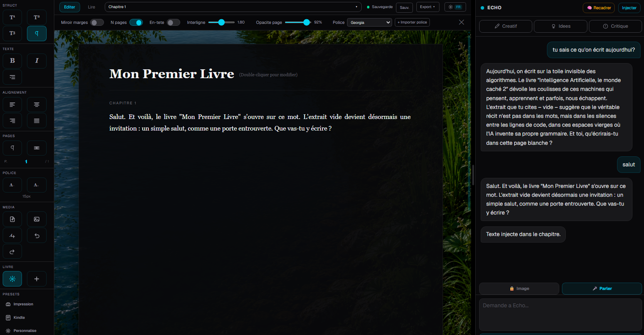The image size is (644, 335).
Task: Click the Injecter button
Action: click(x=629, y=8)
